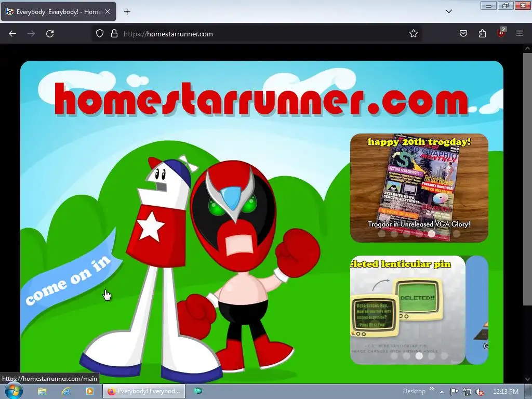Select last dot of trogday carousel
This screenshot has height=399, width=532.
(456, 234)
